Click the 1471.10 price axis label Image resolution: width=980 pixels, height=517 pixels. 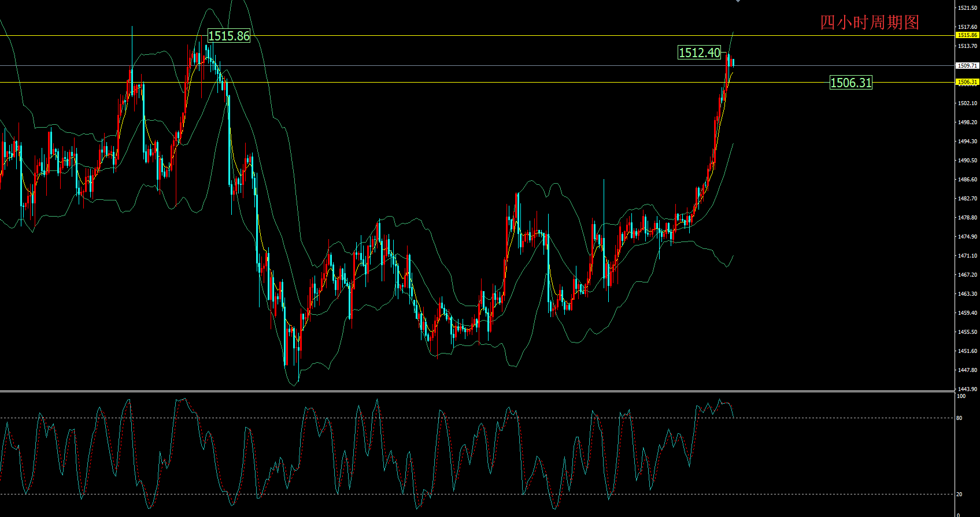967,256
